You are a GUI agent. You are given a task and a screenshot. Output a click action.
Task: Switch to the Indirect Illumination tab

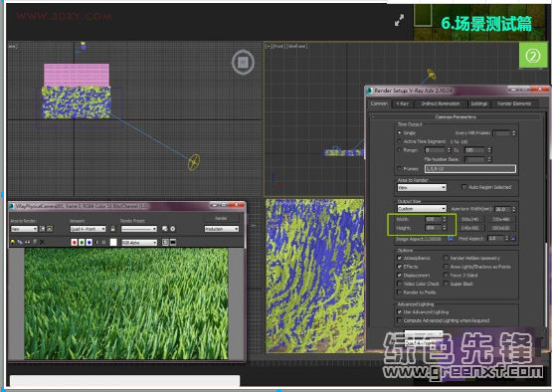click(441, 103)
